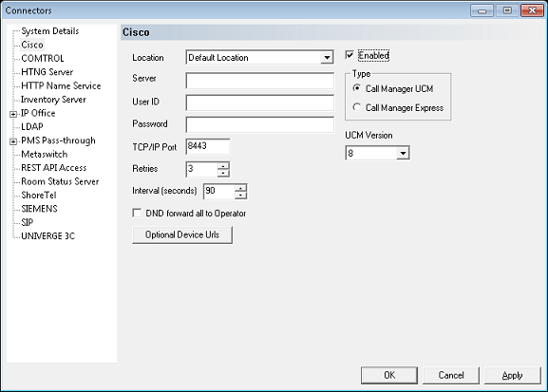This screenshot has width=548, height=392.
Task: Select the Cisco tree entry
Action: pyautogui.click(x=32, y=45)
